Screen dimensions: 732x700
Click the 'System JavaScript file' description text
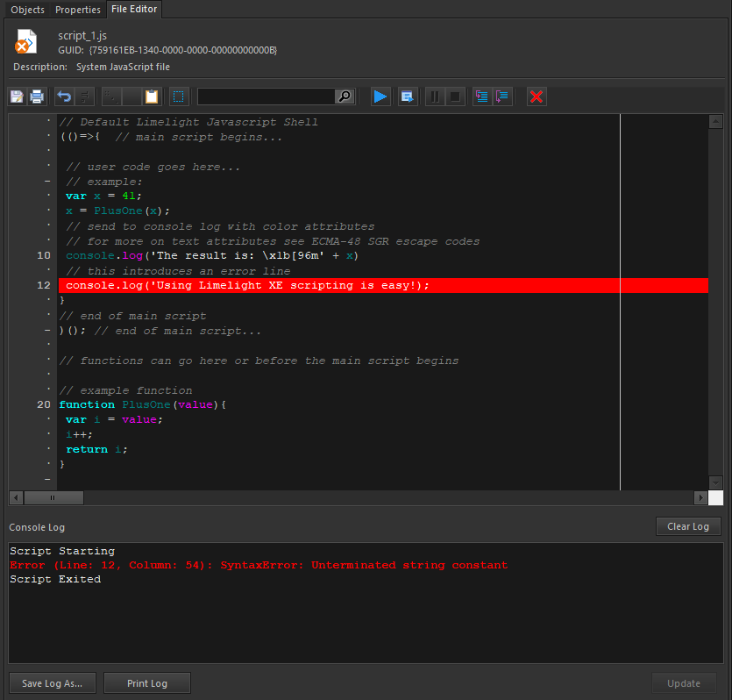(x=123, y=67)
